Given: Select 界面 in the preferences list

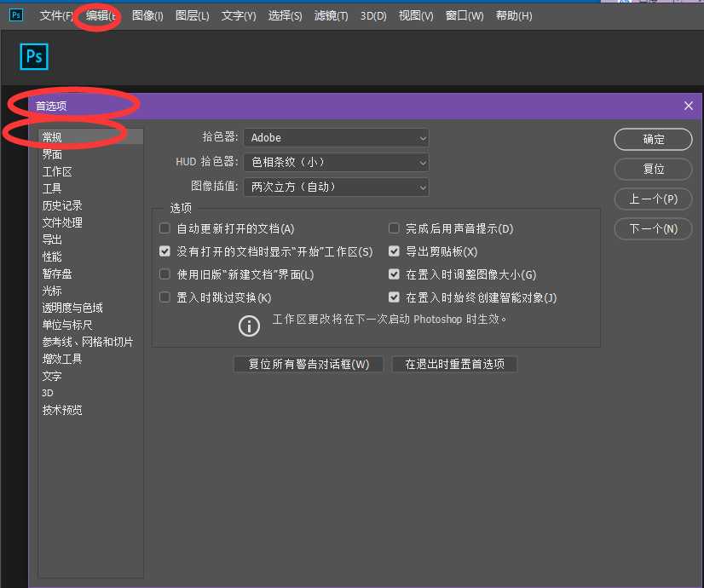Looking at the screenshot, I should (52, 154).
